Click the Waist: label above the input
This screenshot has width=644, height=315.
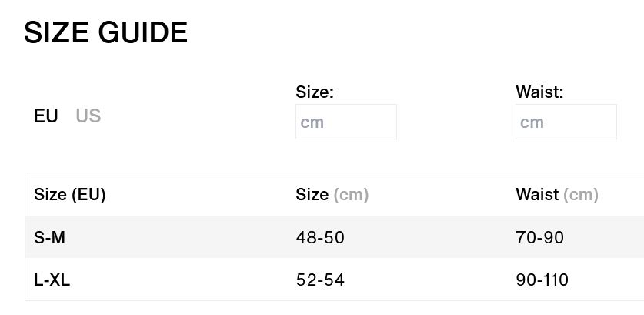(539, 92)
